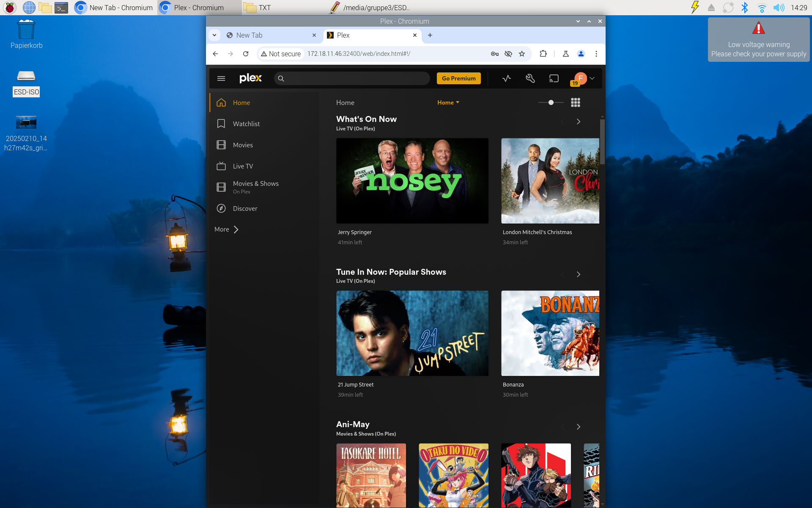Open London Mitchell's Christmas thumbnail
The height and width of the screenshot is (508, 812).
550,181
